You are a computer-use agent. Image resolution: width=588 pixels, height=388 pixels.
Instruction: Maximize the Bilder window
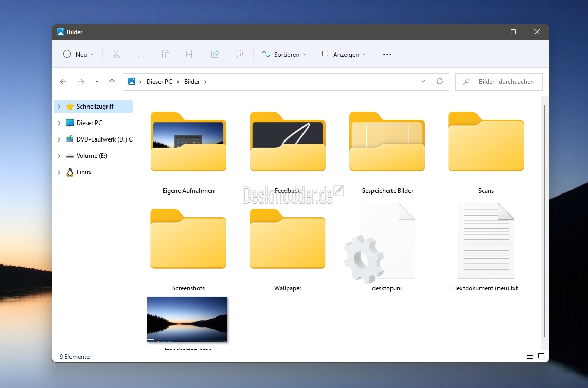click(x=513, y=32)
